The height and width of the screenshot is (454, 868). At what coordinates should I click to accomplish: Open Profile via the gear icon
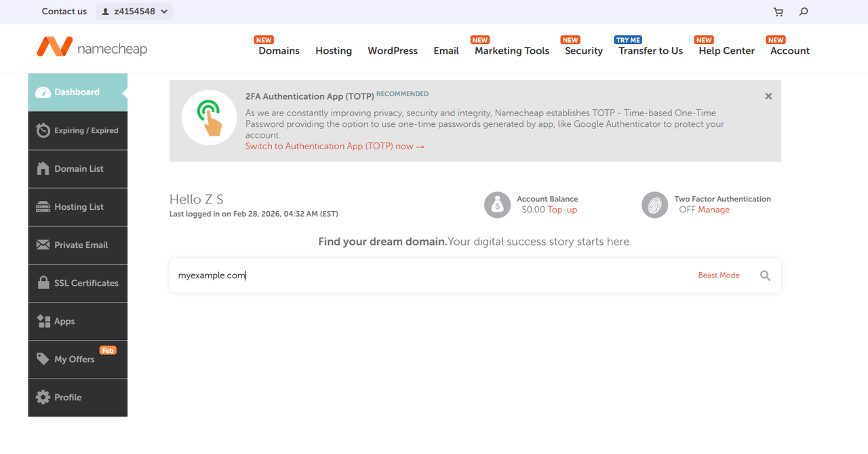point(43,398)
